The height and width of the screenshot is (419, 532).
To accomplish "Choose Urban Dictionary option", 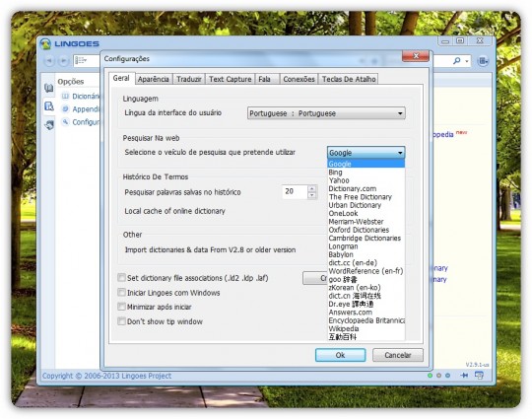I will pos(366,205).
